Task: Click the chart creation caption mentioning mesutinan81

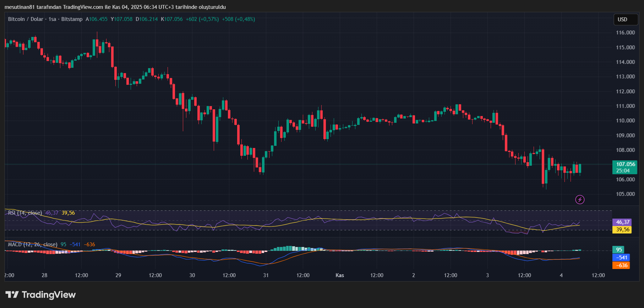Action: coord(115,7)
